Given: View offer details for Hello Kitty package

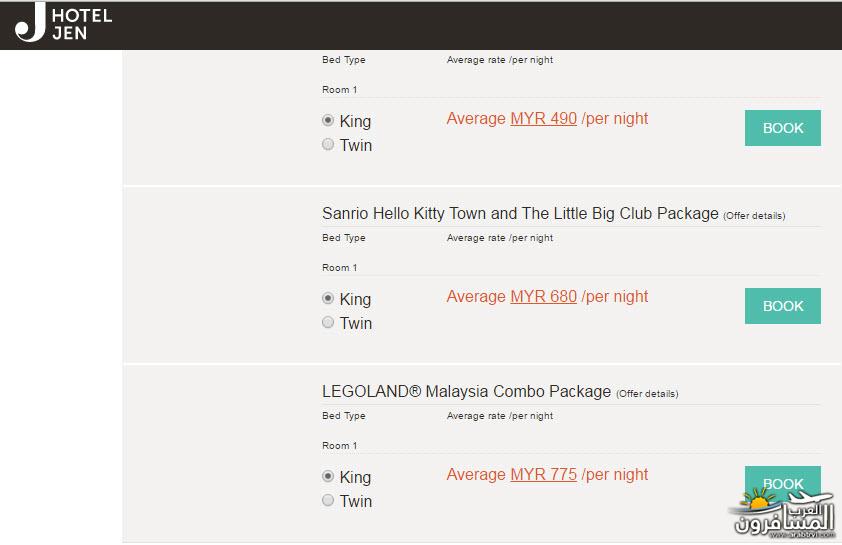Looking at the screenshot, I should (x=754, y=216).
